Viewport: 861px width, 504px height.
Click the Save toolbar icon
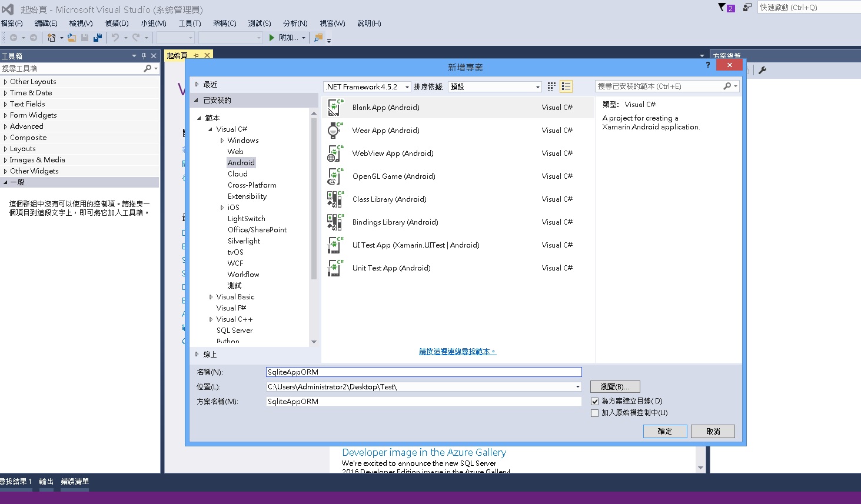(x=85, y=38)
